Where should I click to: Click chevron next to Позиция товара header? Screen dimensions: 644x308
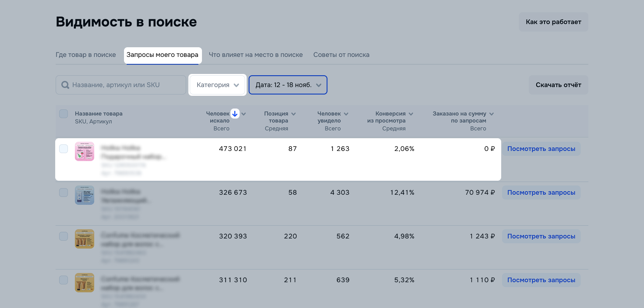click(x=294, y=114)
